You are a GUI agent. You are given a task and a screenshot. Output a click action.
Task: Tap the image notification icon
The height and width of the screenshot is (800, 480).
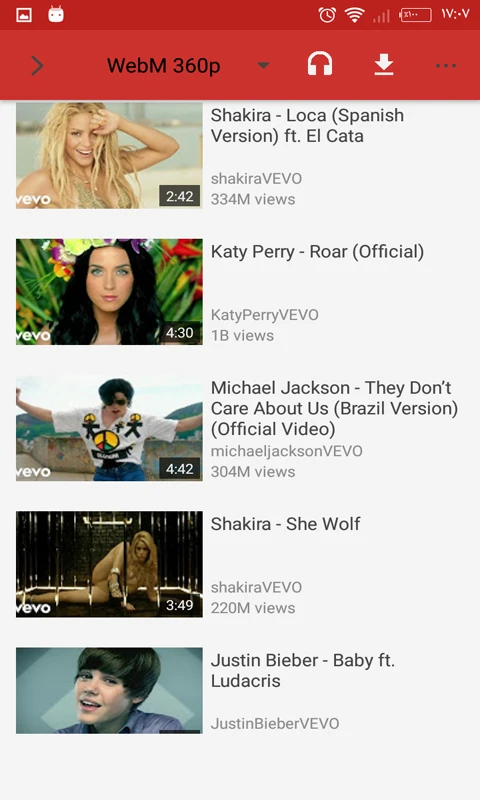point(24,15)
